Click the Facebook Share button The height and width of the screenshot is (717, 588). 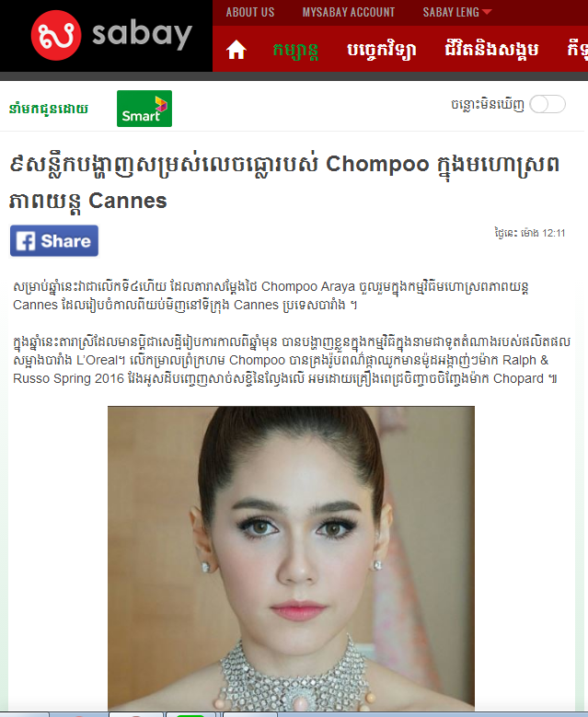point(54,240)
